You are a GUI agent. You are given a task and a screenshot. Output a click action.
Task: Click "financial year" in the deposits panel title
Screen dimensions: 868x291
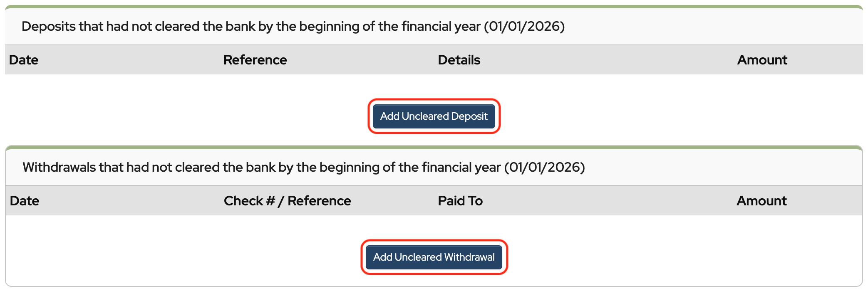tap(441, 26)
